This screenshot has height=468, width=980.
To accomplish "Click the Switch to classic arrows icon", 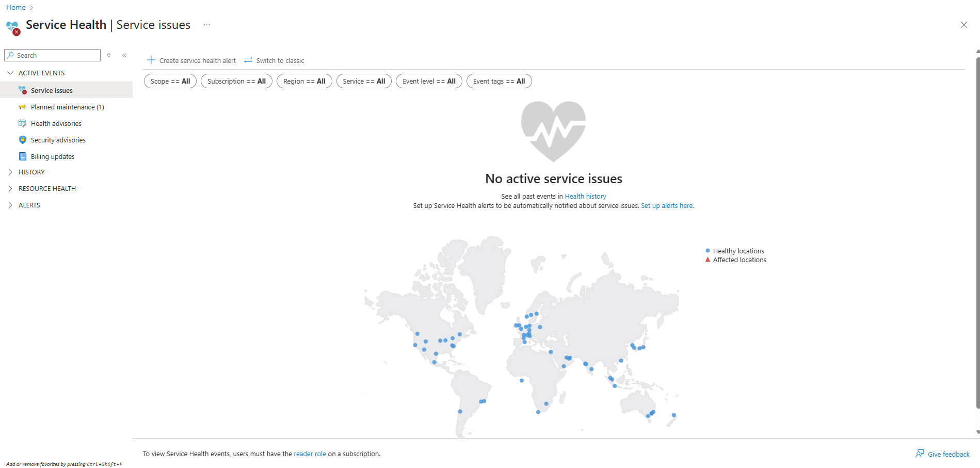I will 248,60.
